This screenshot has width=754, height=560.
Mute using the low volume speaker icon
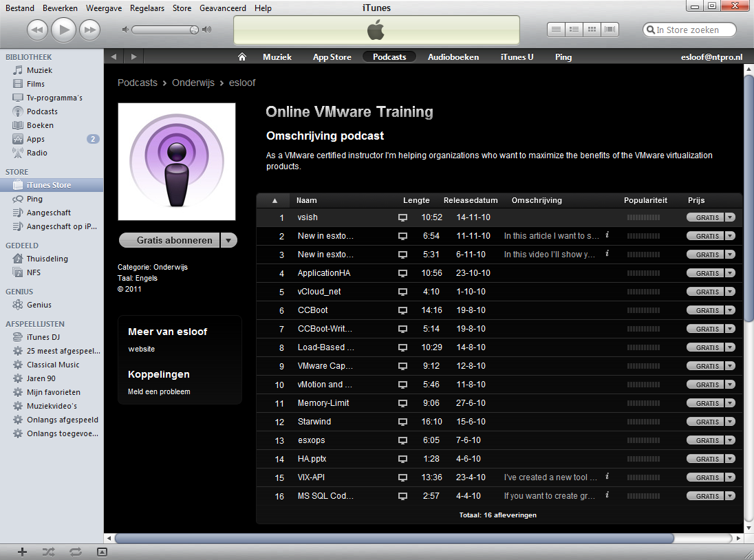pos(125,30)
